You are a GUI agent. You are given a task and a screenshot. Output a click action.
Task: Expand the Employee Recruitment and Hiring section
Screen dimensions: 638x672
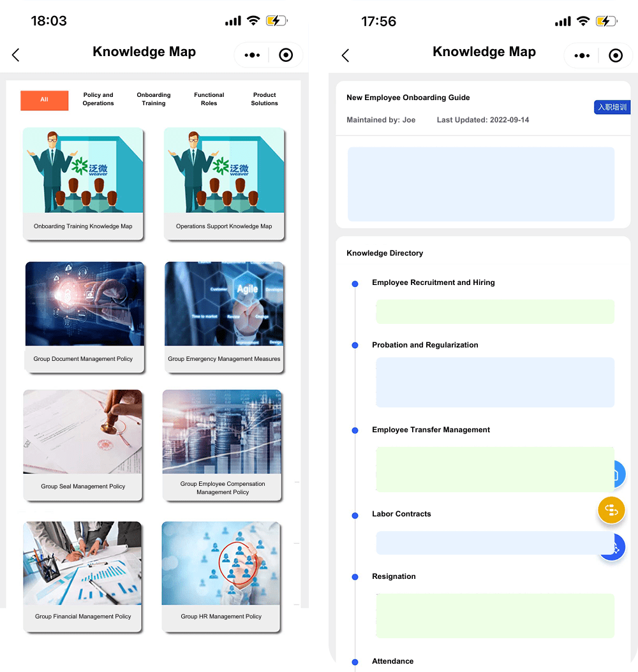433,282
